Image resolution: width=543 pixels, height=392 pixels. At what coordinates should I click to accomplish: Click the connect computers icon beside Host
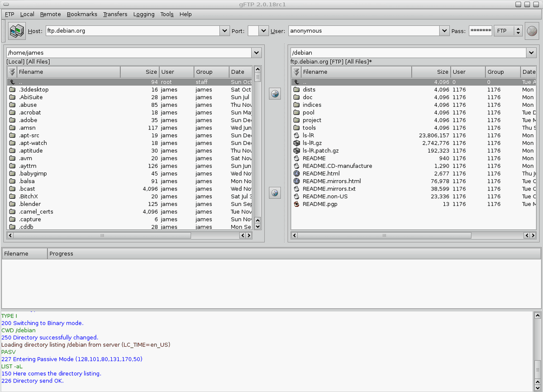(17, 31)
